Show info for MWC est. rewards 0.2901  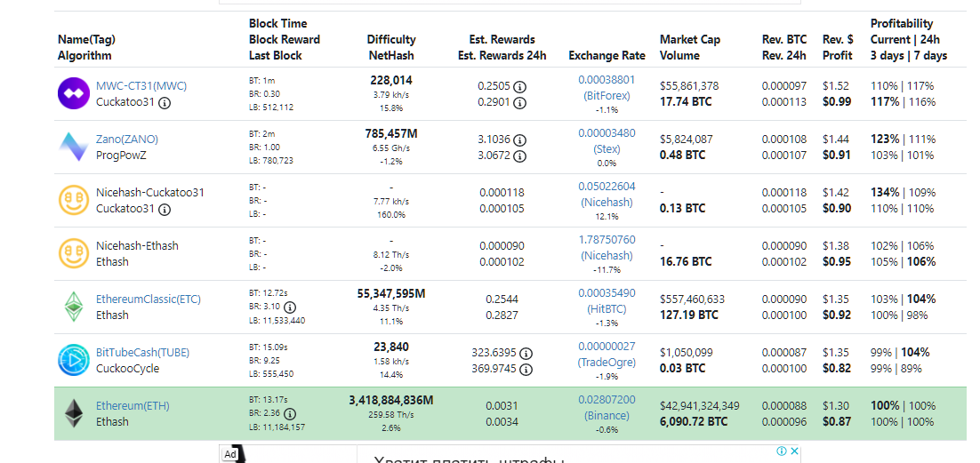(x=519, y=102)
